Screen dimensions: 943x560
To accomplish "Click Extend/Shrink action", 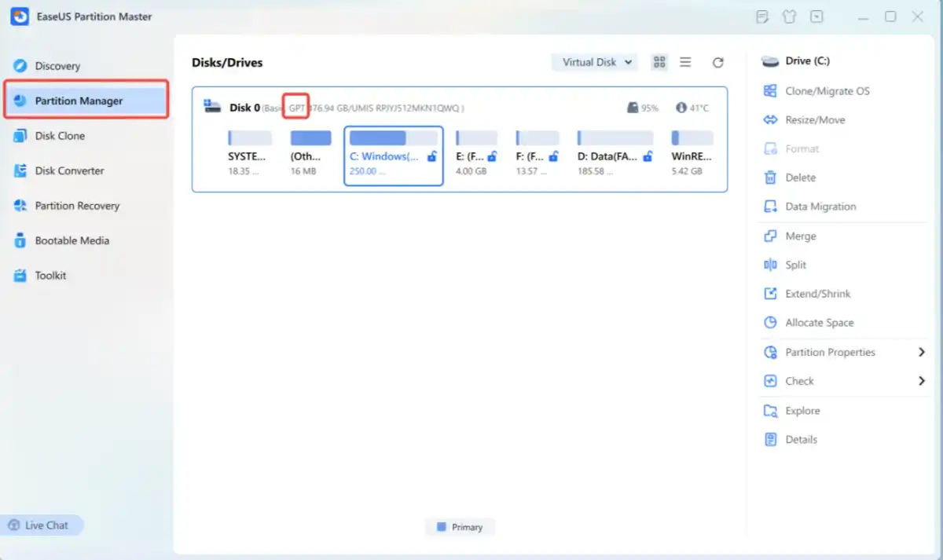I will (808, 294).
